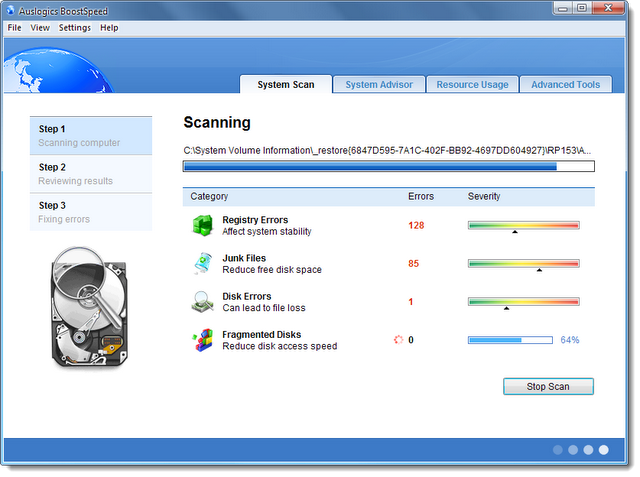The width and height of the screenshot is (640, 477).
Task: Switch to the Advanced Tools tab
Action: (x=565, y=84)
